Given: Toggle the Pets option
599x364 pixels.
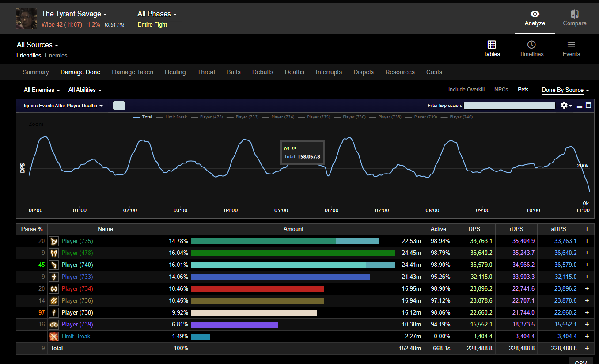Looking at the screenshot, I should coord(523,90).
